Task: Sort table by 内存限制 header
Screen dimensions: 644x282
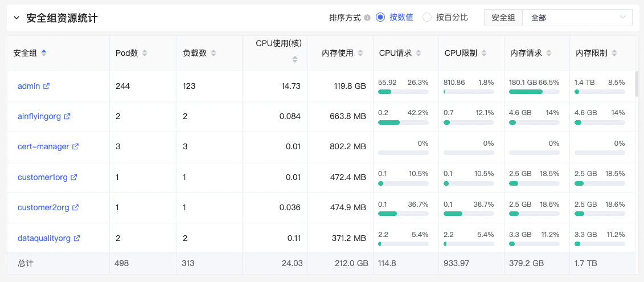Action: tap(596, 53)
